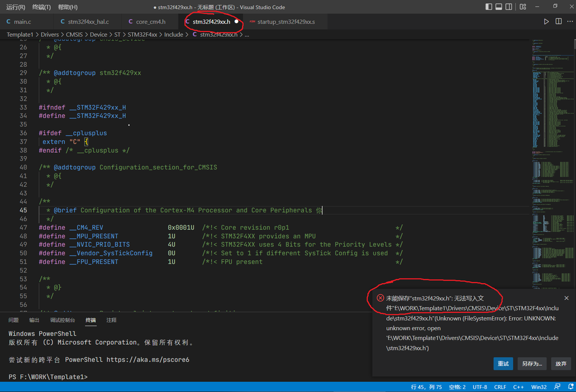Image resolution: width=576 pixels, height=392 pixels.
Task: Click the C file icon of main.c tab
Action: (8, 22)
